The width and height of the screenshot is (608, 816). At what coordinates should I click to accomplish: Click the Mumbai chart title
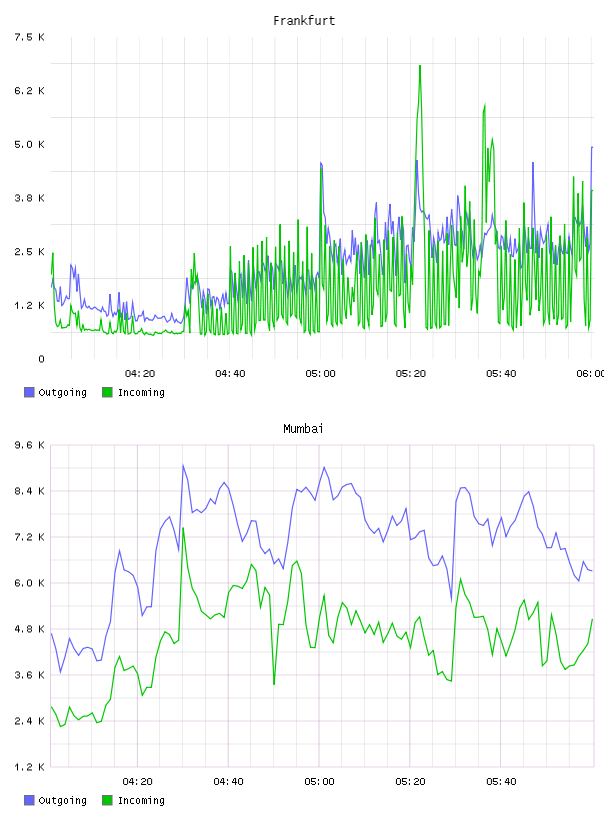point(303,429)
